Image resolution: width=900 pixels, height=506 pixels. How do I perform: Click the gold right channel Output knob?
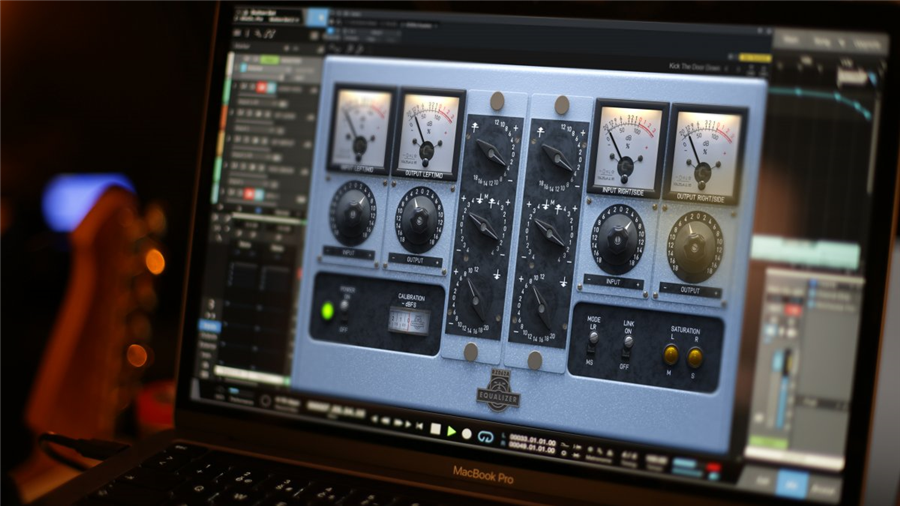[x=696, y=245]
